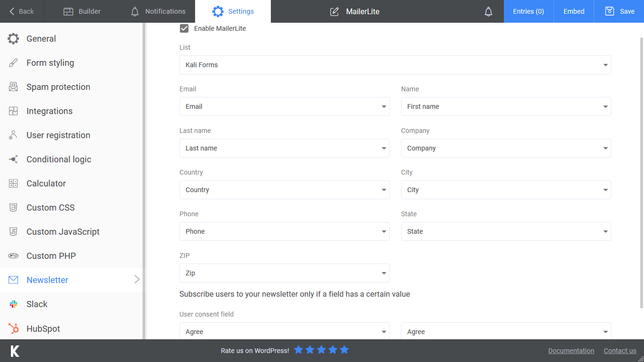Rate with the first star
Viewport: 644px width, 362px height.
tap(298, 350)
